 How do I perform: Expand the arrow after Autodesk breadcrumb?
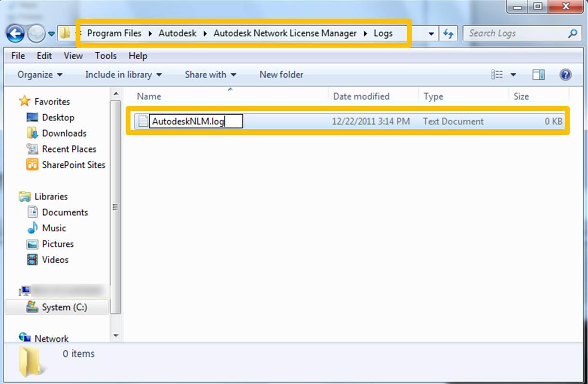pos(205,33)
